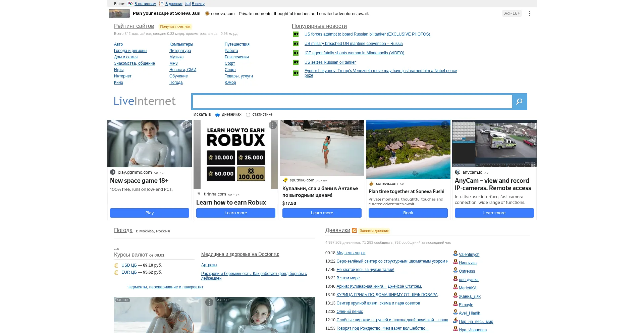Click the 'Погода' section heading
The height and width of the screenshot is (333, 644).
click(123, 230)
